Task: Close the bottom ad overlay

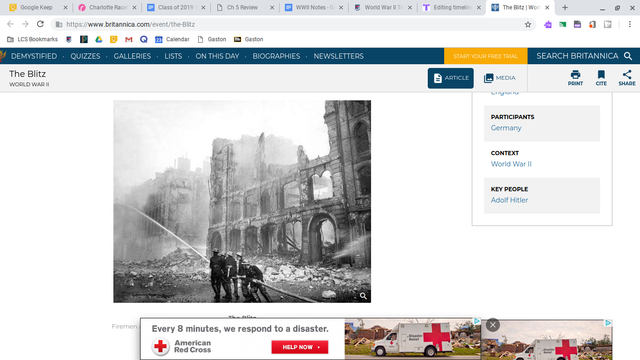Action: coord(493,325)
